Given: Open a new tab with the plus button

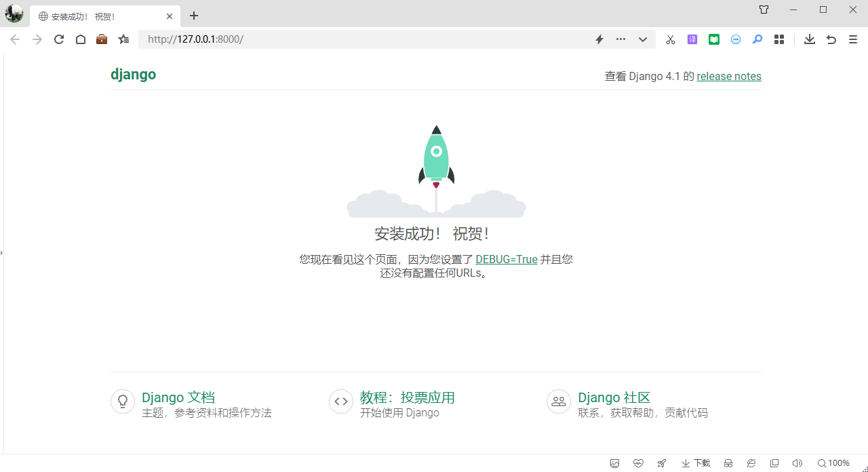Looking at the screenshot, I should [x=194, y=16].
